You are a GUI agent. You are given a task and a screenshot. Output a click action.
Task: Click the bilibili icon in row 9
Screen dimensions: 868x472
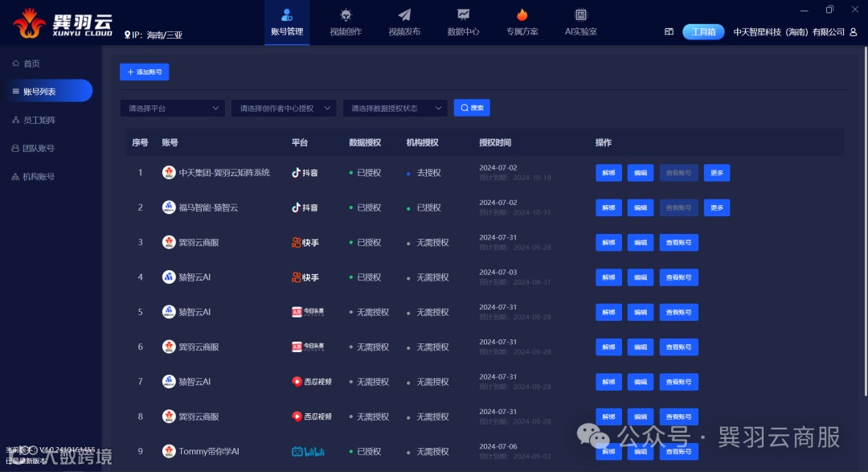pos(308,452)
